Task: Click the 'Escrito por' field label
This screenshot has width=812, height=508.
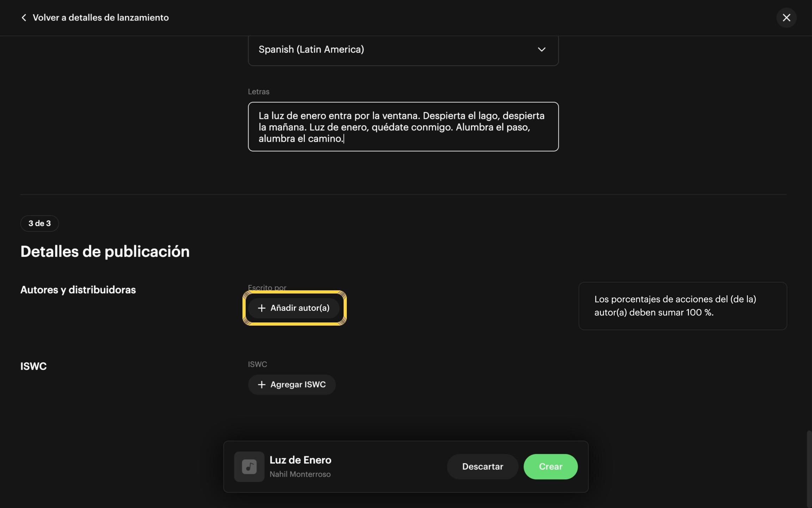Action: click(x=267, y=288)
